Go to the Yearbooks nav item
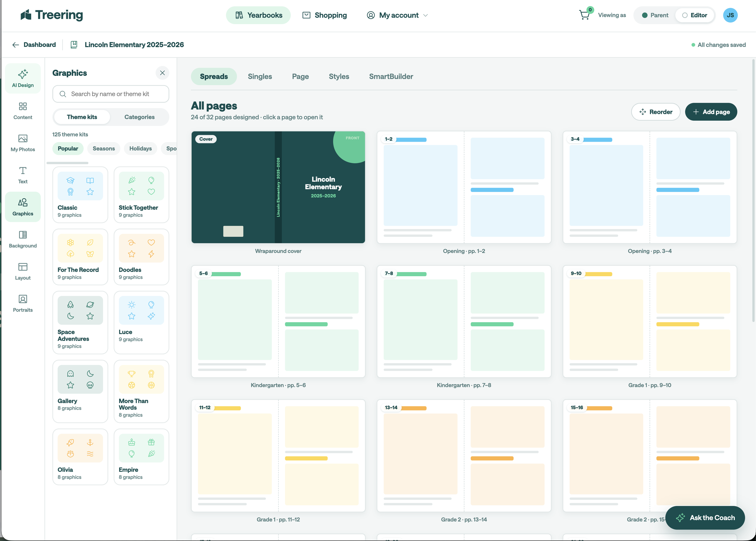Image resolution: width=756 pixels, height=541 pixels. point(258,15)
